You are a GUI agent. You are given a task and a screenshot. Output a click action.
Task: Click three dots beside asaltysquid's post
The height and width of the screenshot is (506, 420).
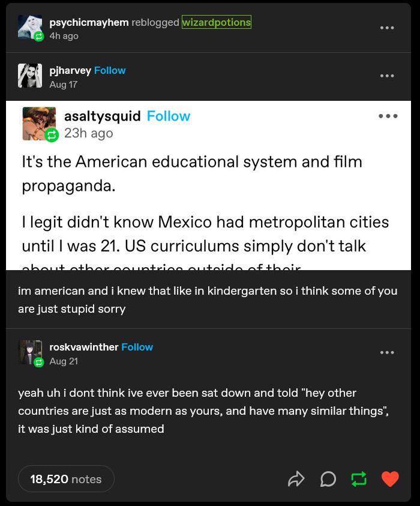tap(388, 116)
